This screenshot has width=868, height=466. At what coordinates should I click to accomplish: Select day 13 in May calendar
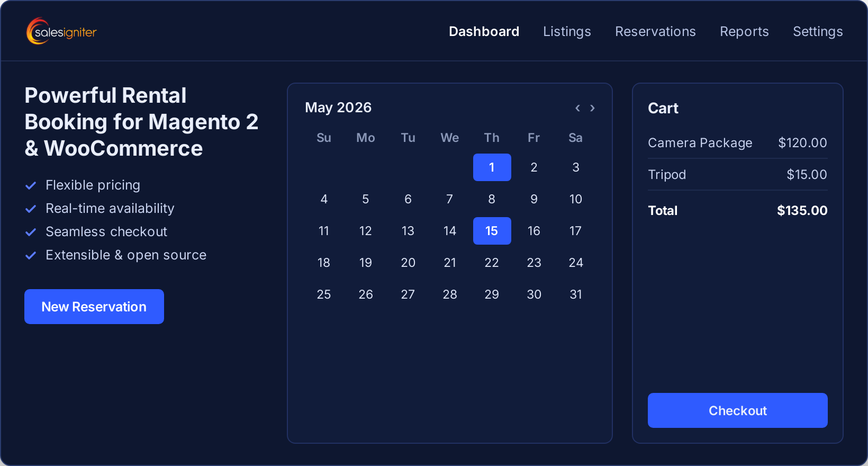[x=408, y=231]
